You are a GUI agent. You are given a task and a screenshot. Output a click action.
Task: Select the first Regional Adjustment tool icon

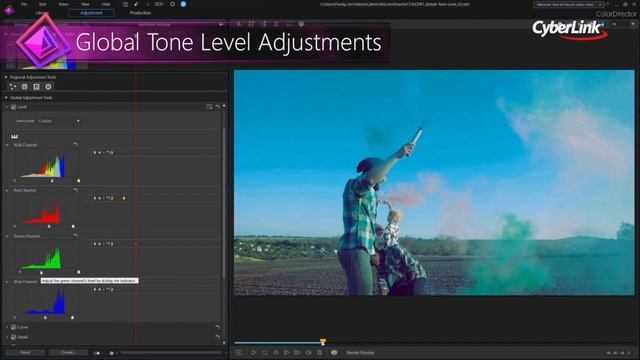(x=13, y=87)
